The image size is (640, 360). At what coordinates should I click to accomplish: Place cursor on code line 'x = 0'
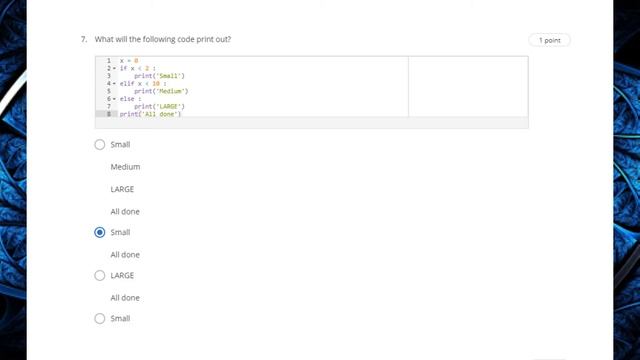(x=129, y=60)
